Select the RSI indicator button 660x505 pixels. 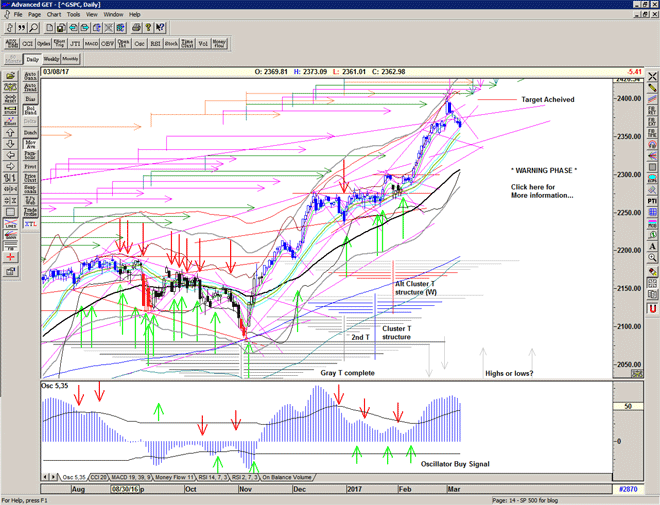[x=155, y=43]
